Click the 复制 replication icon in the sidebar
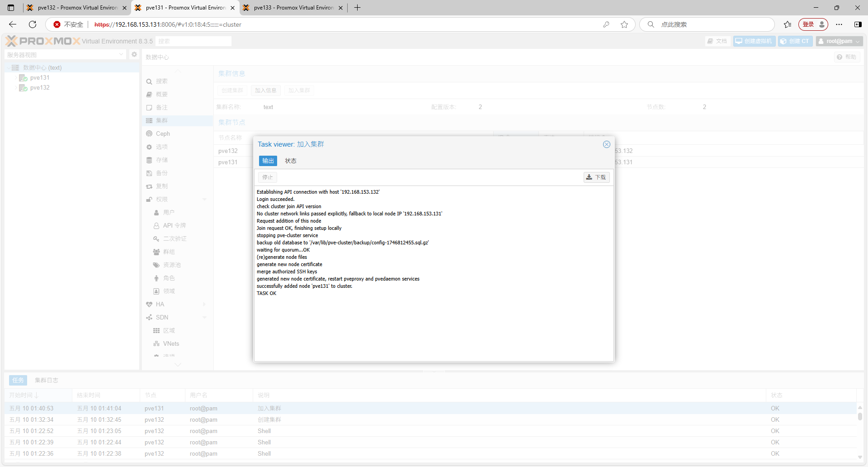The image size is (868, 467). tap(149, 186)
